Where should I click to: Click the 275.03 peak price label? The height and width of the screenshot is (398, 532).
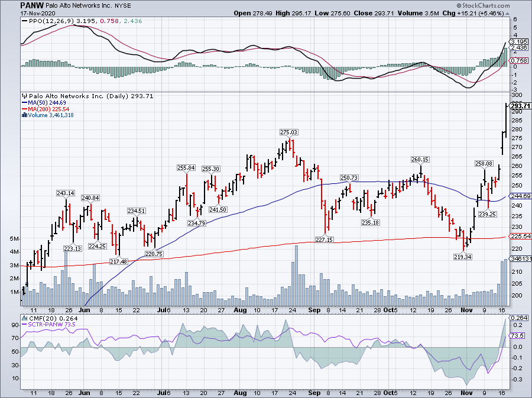288,132
